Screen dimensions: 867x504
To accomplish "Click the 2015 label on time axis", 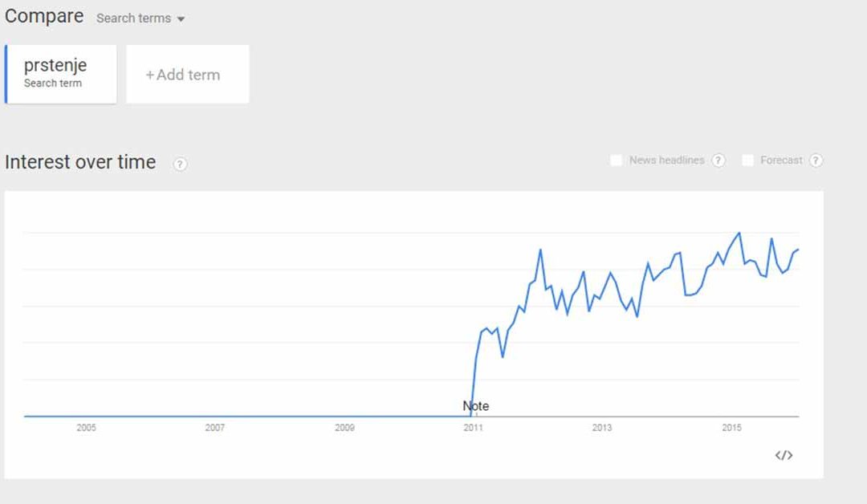I will pos(731,428).
